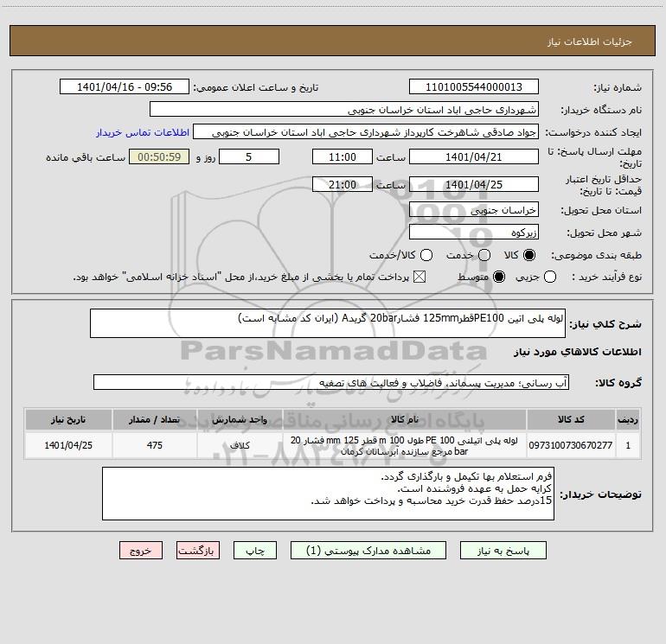666x644 pixels.
Task: Click the ساعت باقی مانده label
Action: point(86,157)
